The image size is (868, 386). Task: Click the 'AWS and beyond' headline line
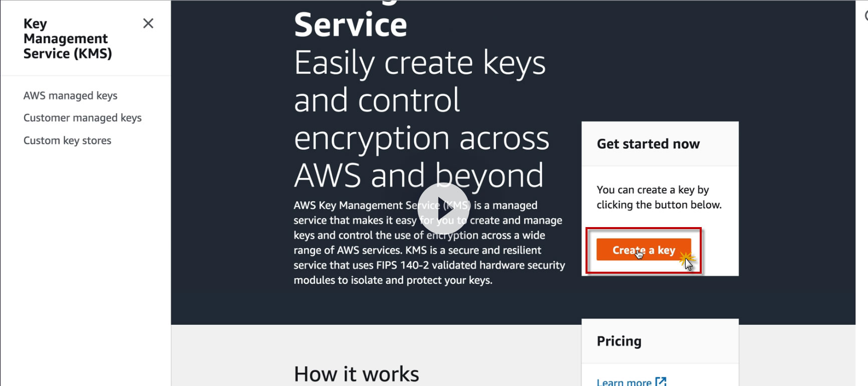418,175
